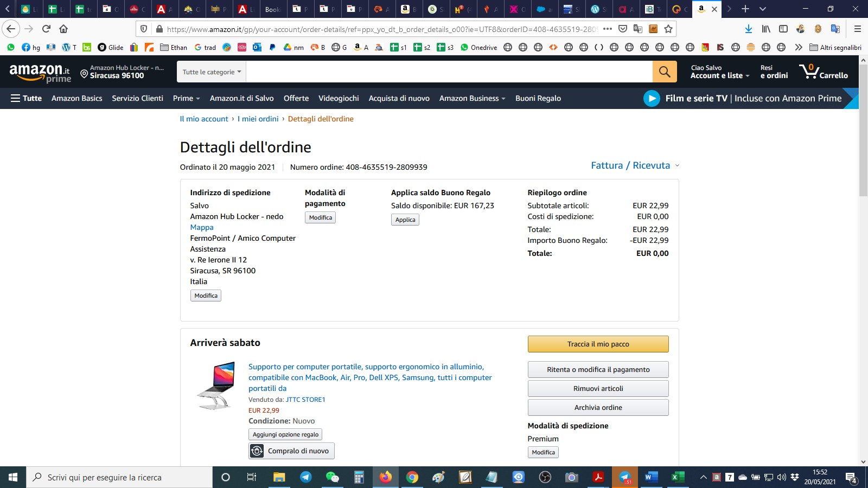The height and width of the screenshot is (488, 868).
Task: Expand the Account e liste menu
Action: 720,72
